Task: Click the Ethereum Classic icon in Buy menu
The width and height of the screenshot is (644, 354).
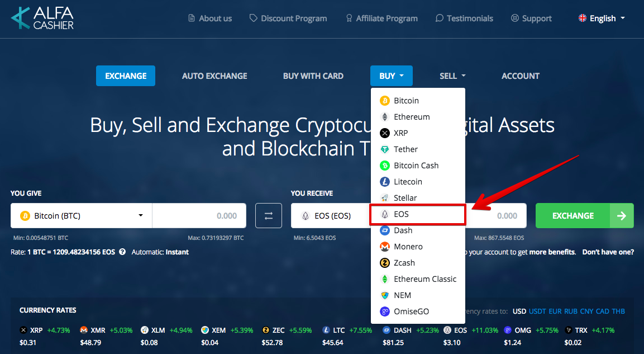Action: [385, 279]
